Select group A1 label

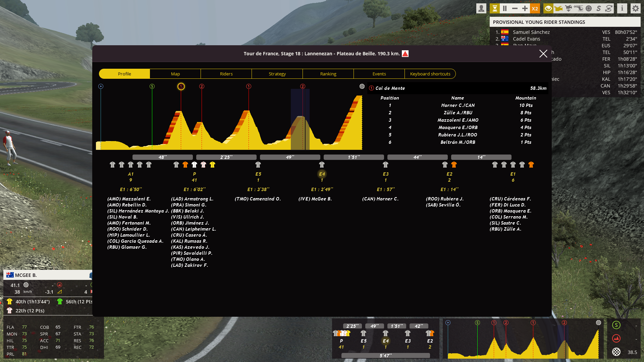pyautogui.click(x=130, y=174)
